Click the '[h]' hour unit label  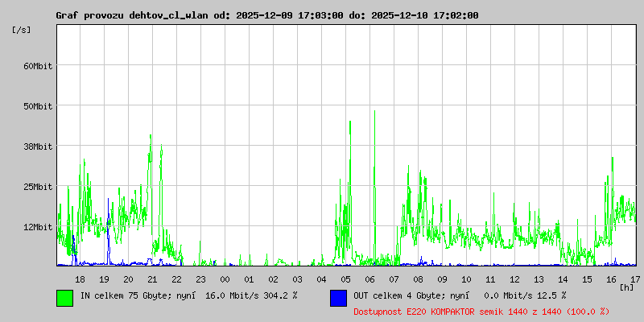[x=627, y=287]
